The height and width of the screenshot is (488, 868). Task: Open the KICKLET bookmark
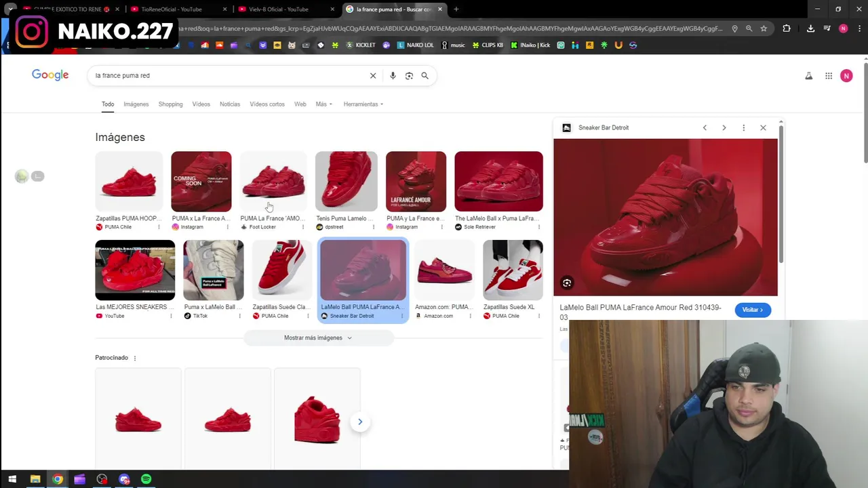point(361,45)
